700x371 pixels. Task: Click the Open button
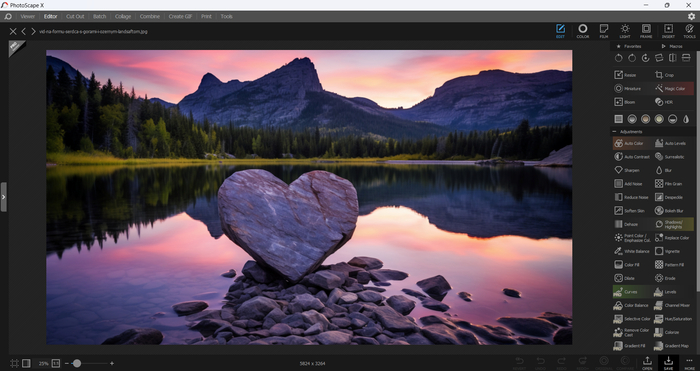click(647, 363)
